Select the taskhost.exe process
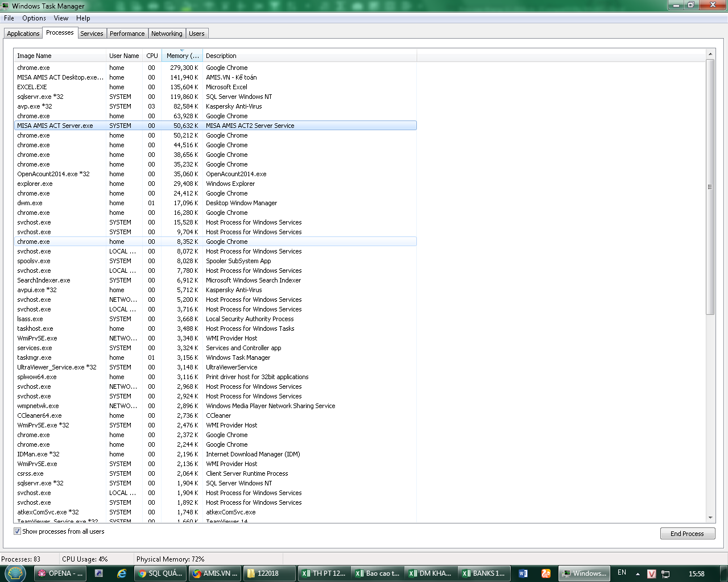 pos(216,329)
